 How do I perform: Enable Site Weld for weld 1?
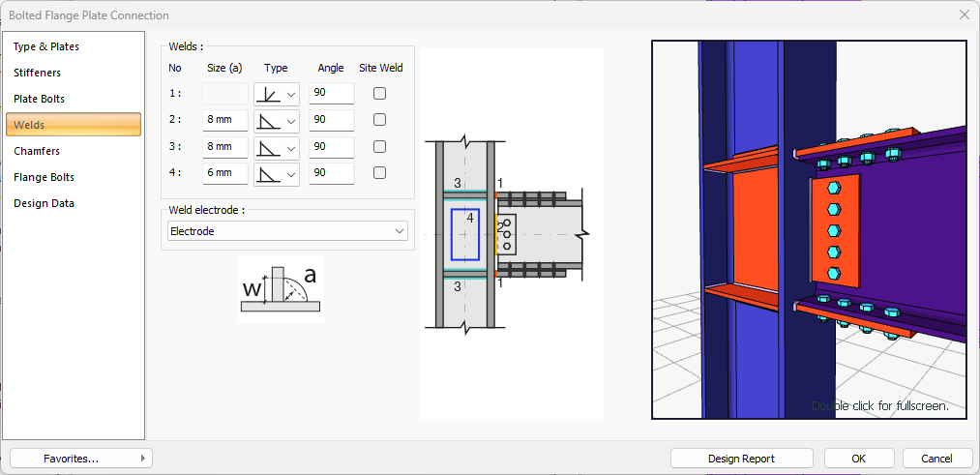click(x=379, y=94)
